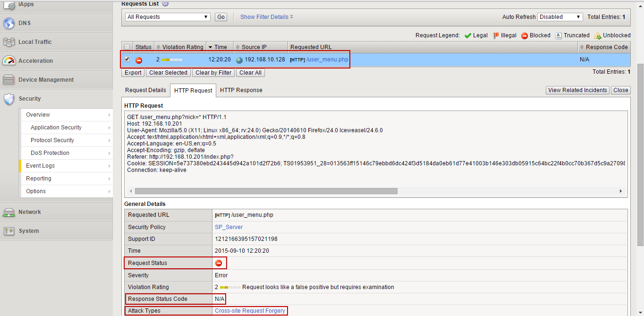Viewport: 644px width, 316px height.
Task: Open the Cross-site Request Forgery link
Action: click(x=250, y=311)
